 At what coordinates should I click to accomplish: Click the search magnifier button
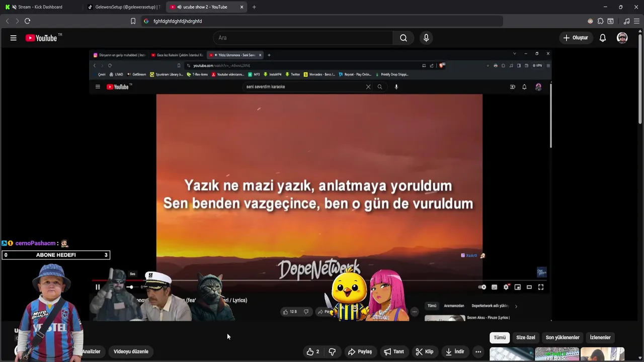tap(404, 38)
